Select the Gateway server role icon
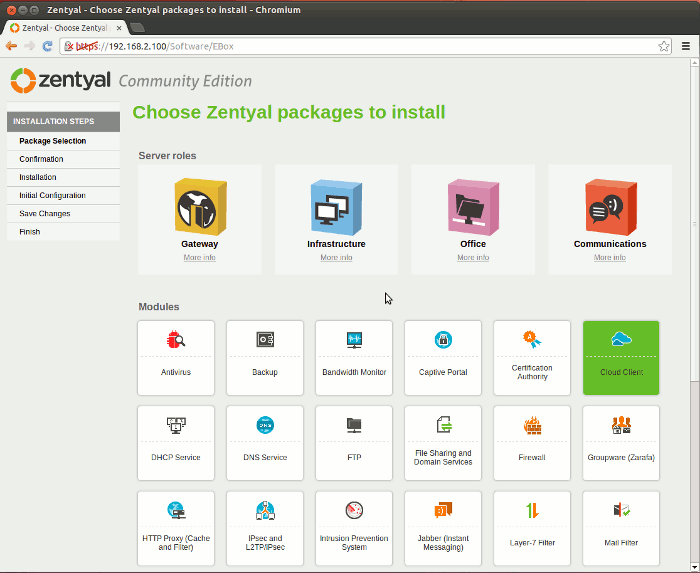This screenshot has height=573, width=700. click(200, 207)
